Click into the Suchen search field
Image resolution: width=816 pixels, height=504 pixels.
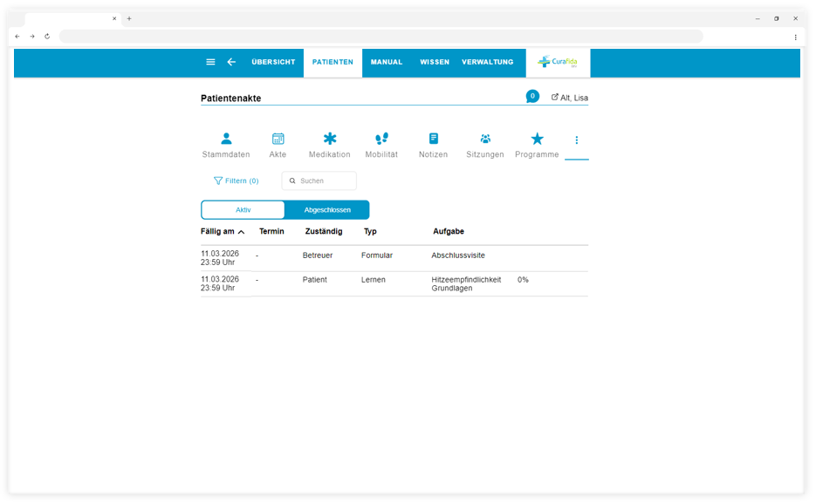[x=319, y=181]
